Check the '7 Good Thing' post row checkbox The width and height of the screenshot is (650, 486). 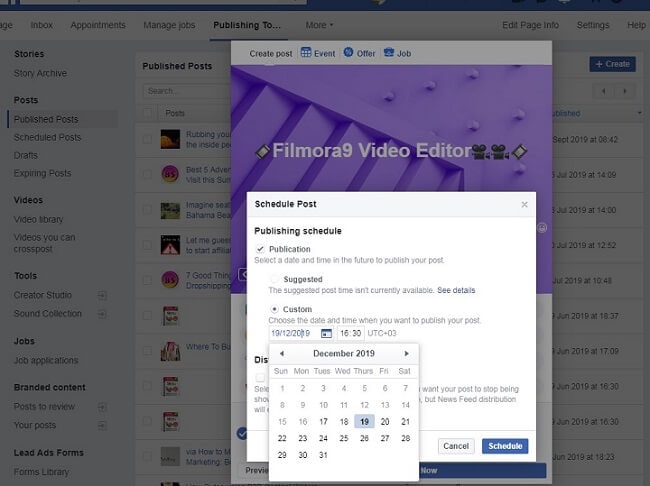147,280
